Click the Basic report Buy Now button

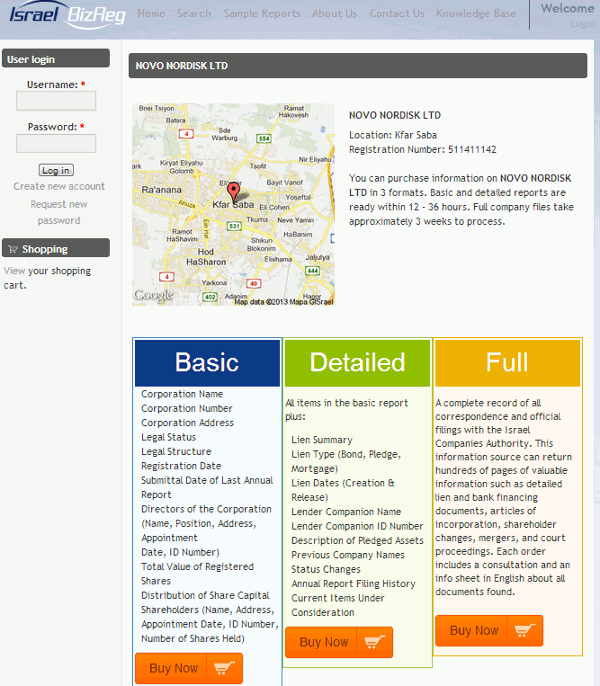point(189,668)
